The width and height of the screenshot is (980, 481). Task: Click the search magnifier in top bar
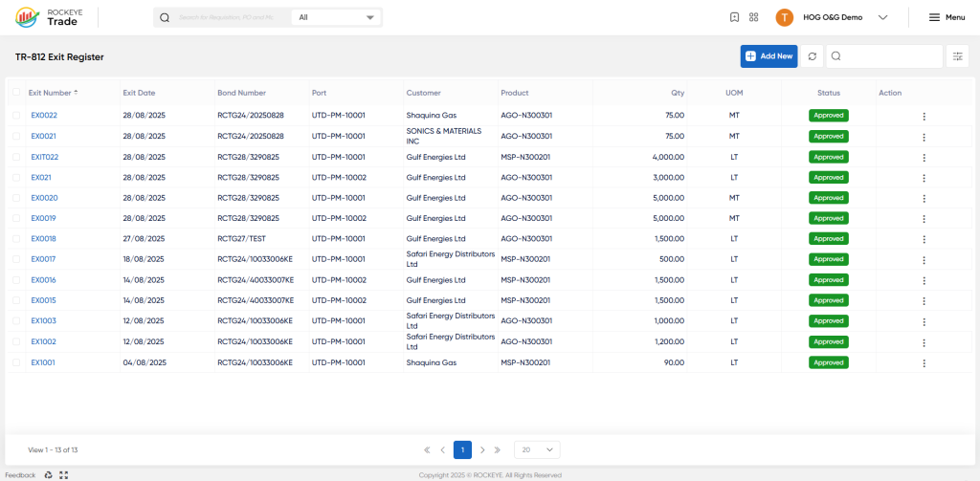coord(165,17)
